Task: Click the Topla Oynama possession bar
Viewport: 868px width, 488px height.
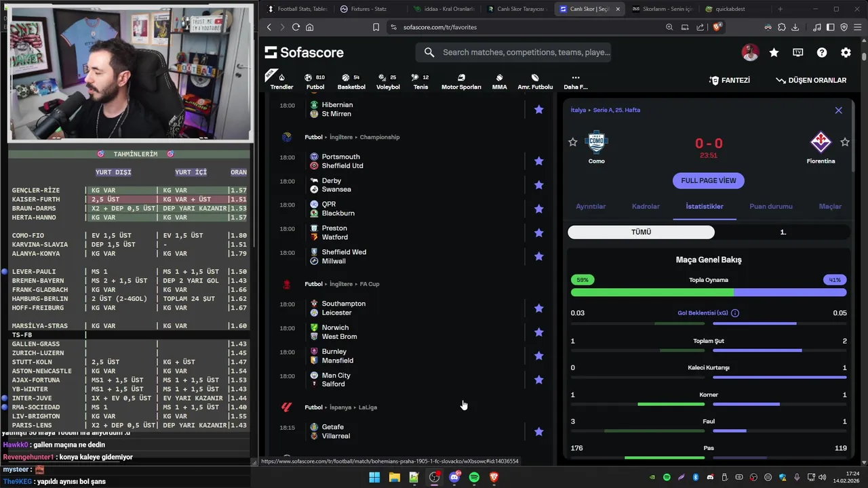Action: [x=709, y=292]
